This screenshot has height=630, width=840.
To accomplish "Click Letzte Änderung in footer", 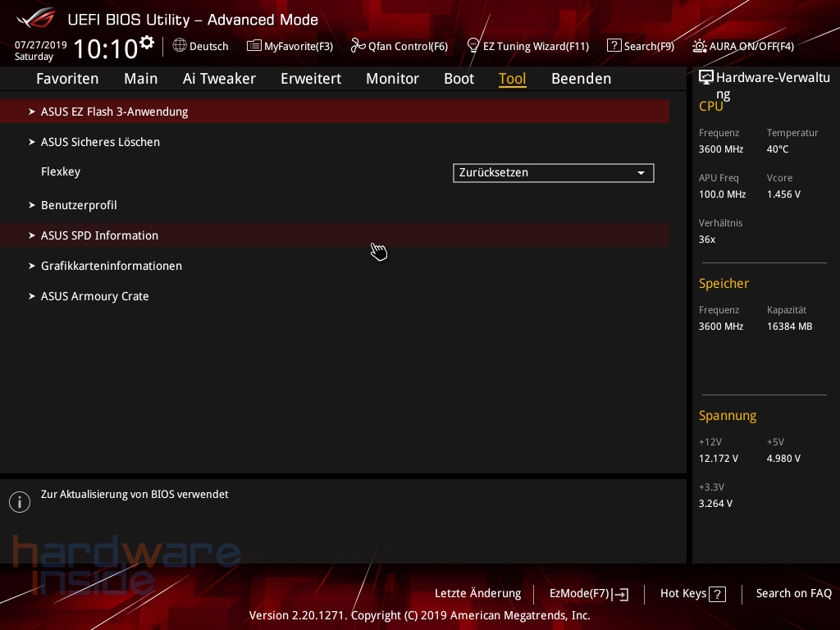I will 478,594.
